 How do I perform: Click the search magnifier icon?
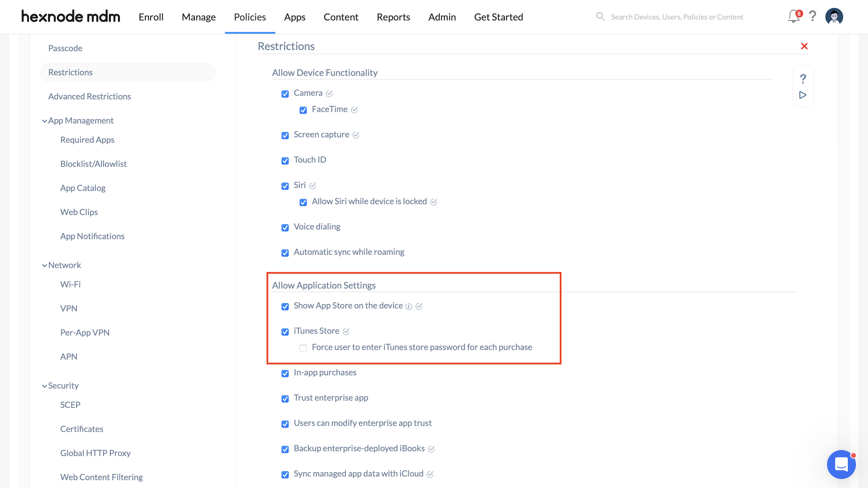pyautogui.click(x=600, y=17)
